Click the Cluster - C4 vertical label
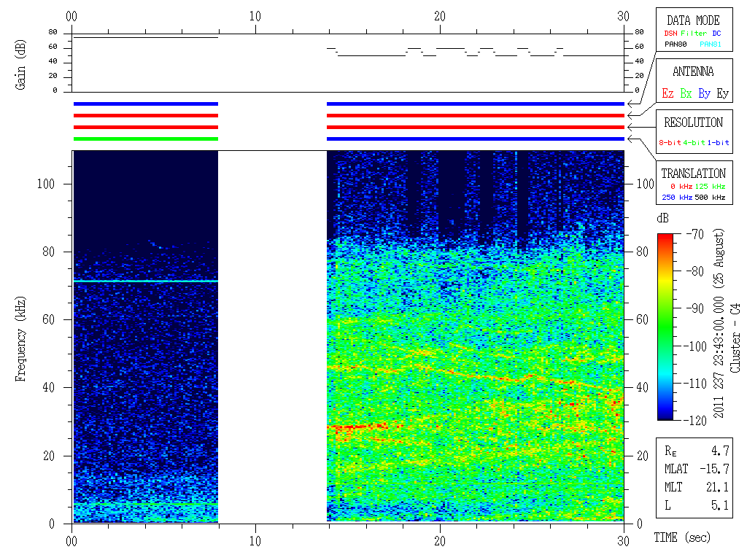The width and height of the screenshot is (747, 560). tap(735, 338)
